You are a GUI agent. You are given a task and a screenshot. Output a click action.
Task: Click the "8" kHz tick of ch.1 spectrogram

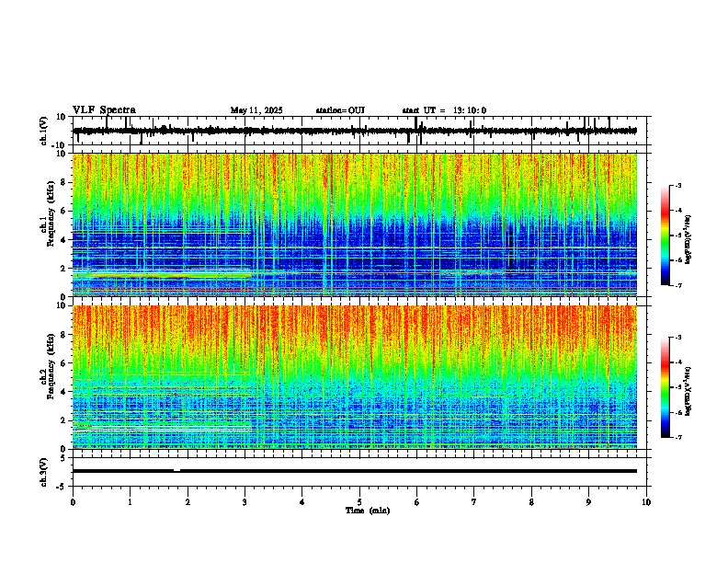coord(64,182)
